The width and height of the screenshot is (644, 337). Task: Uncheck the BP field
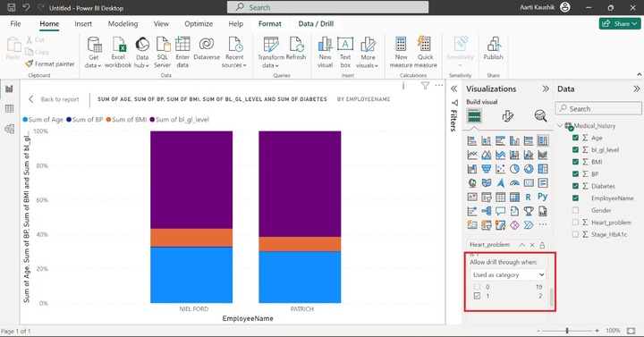(x=575, y=174)
